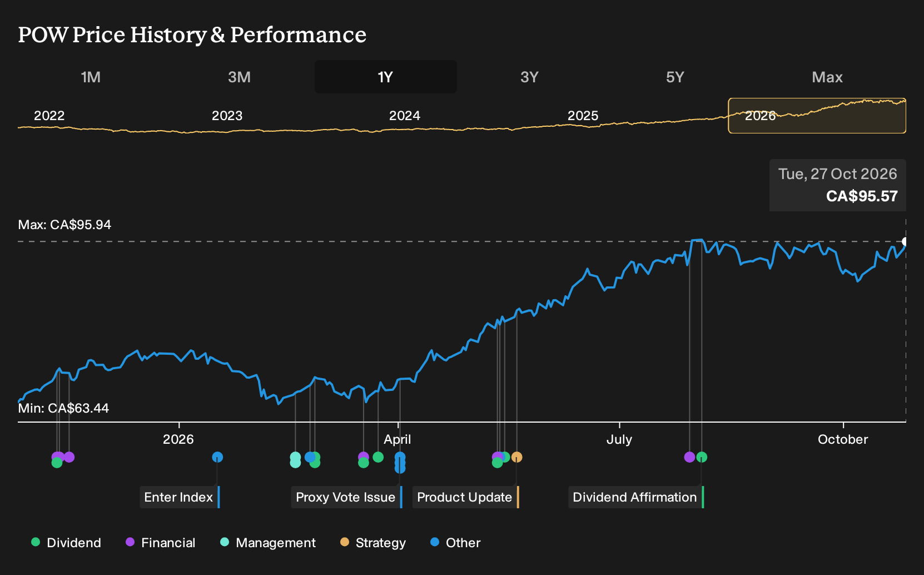This screenshot has height=575, width=924.
Task: Switch to the 3Y time range
Action: [529, 77]
